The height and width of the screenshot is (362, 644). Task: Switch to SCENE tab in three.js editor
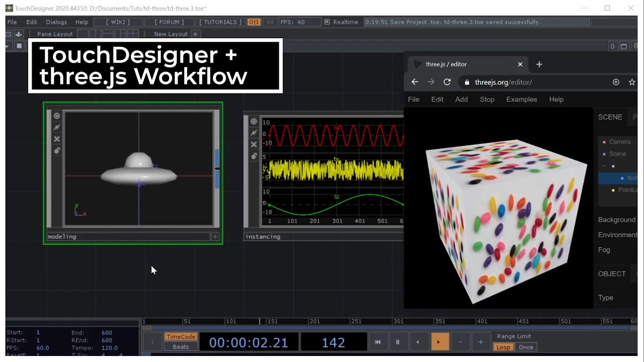point(610,117)
